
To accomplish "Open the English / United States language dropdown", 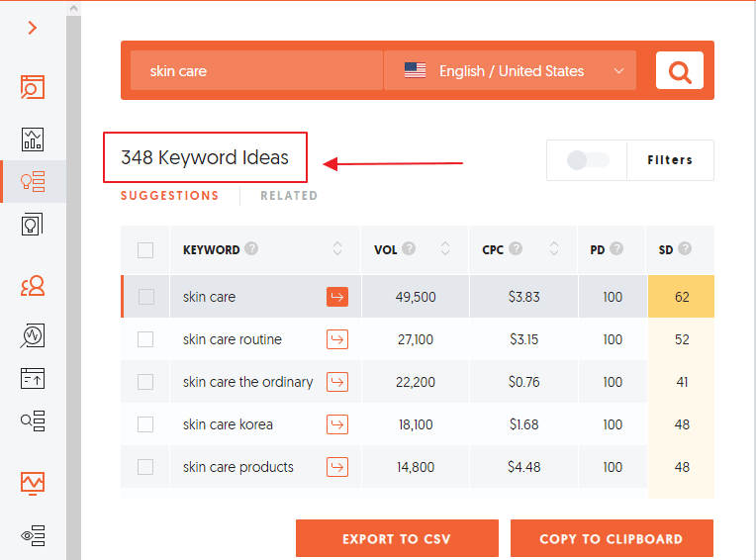I will (x=510, y=71).
